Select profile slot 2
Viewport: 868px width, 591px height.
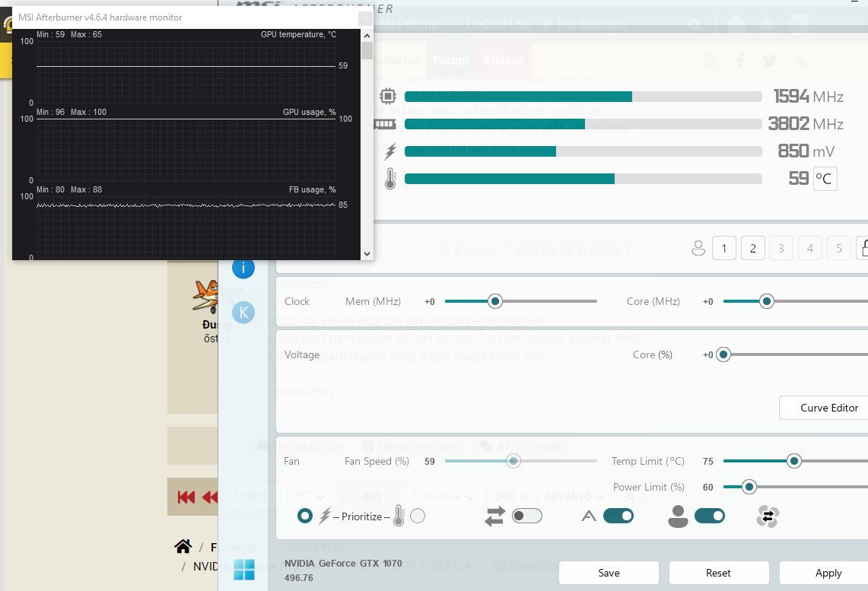[x=753, y=249]
